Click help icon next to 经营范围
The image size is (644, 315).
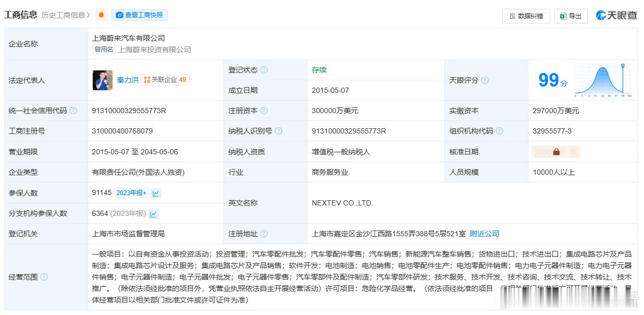pos(44,277)
